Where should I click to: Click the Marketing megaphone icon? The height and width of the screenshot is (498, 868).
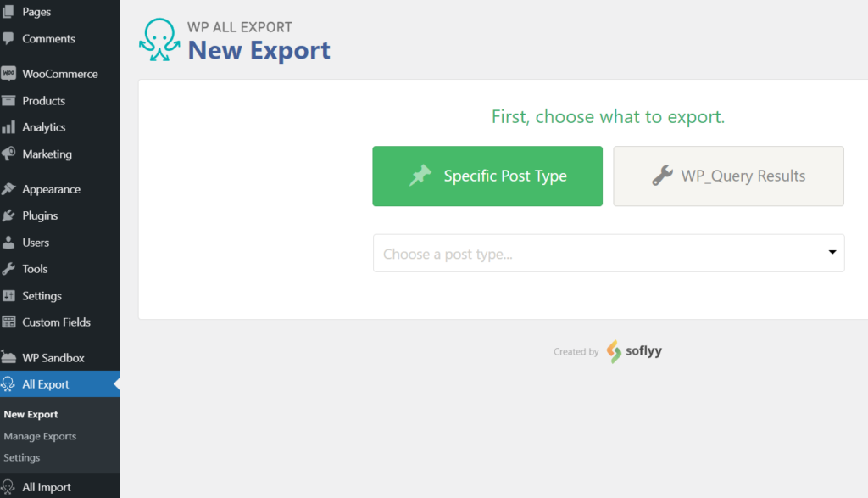click(x=8, y=154)
